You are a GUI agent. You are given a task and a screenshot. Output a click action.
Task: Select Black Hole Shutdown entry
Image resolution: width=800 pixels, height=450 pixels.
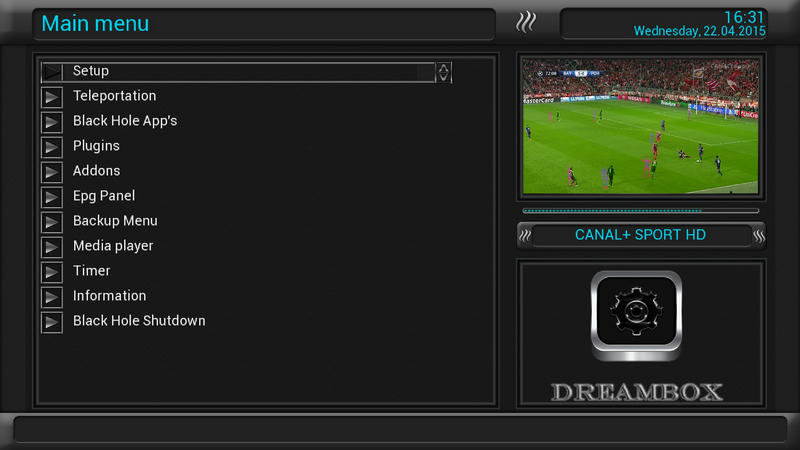tap(139, 321)
